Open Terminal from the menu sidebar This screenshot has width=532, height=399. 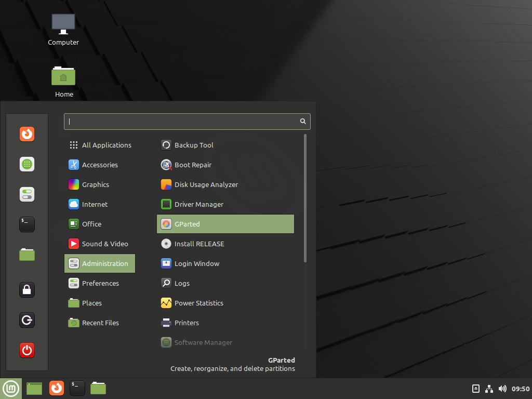pyautogui.click(x=27, y=224)
